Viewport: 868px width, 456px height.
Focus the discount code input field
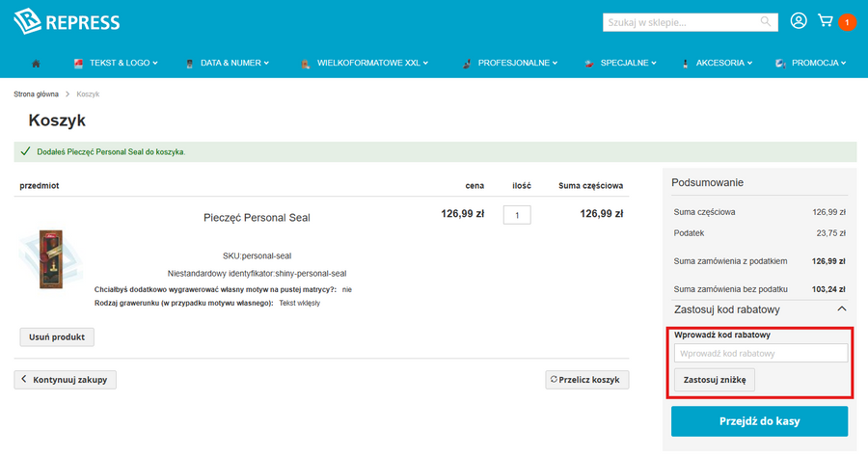tap(760, 354)
